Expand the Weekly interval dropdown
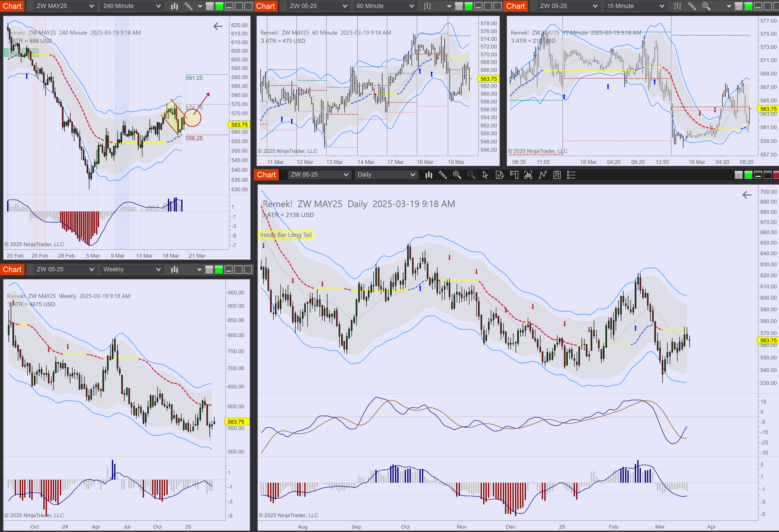 (131, 269)
